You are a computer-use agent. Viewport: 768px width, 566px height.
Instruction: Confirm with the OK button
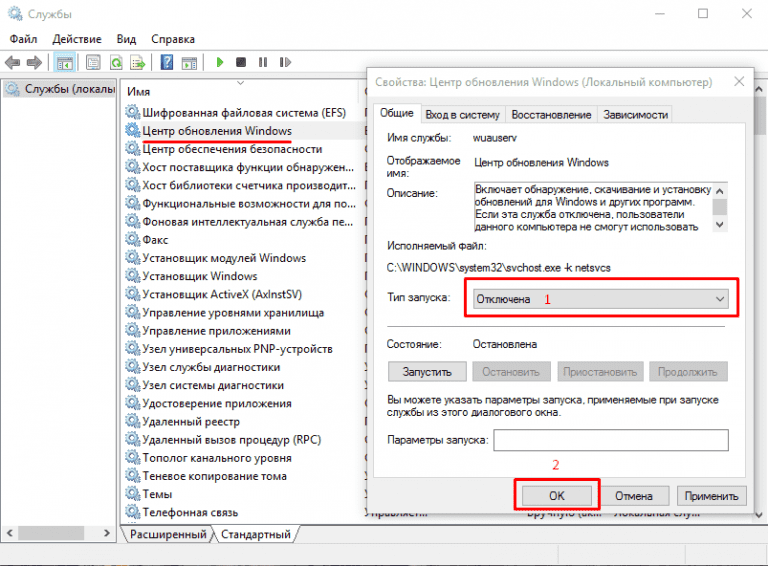(x=556, y=496)
